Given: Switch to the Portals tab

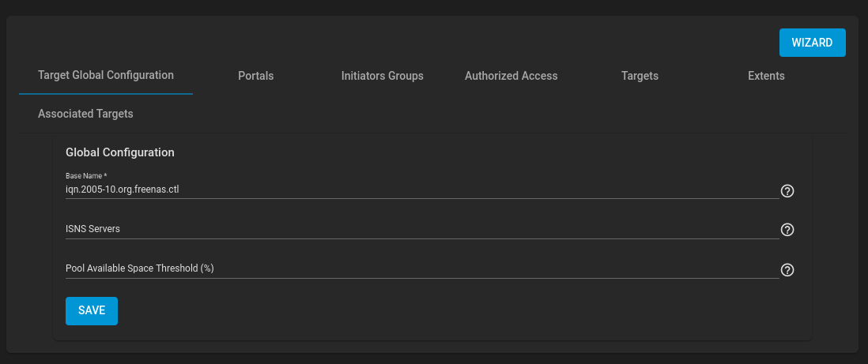Looking at the screenshot, I should tap(256, 76).
